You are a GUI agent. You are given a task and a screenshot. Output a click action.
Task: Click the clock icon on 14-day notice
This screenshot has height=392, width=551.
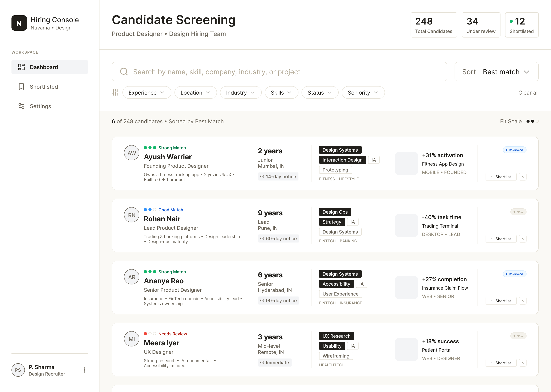pyautogui.click(x=262, y=177)
